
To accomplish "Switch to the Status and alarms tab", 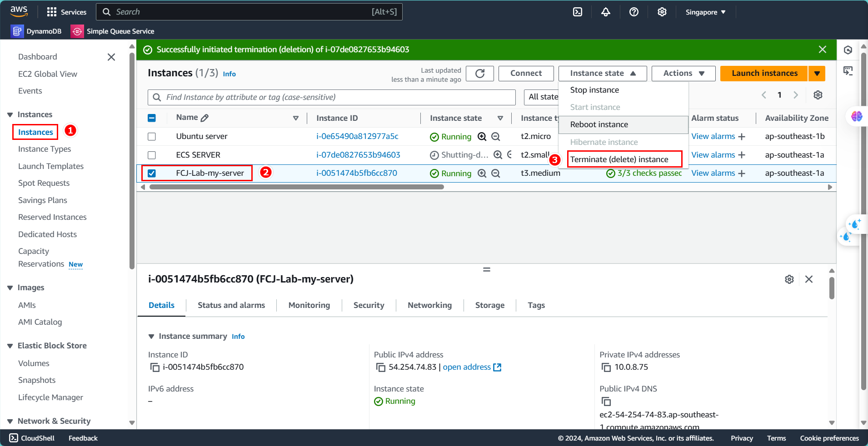I will point(231,306).
